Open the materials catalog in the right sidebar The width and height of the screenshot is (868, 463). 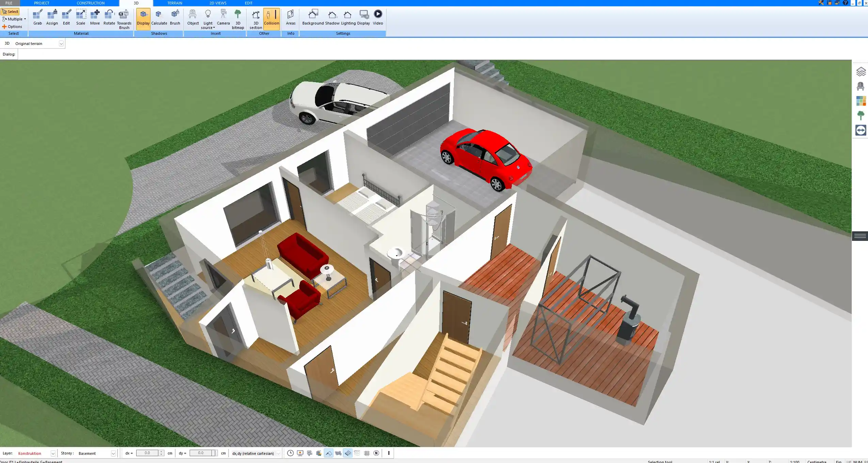(861, 100)
